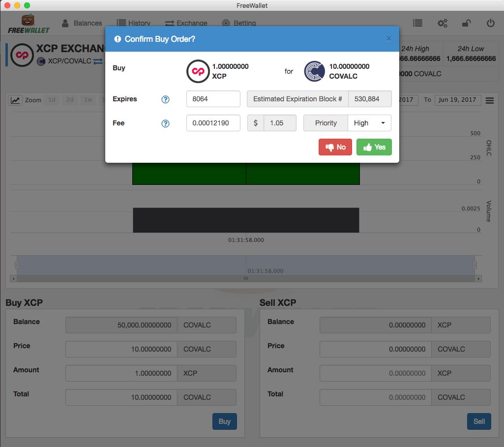Select the 1w zoom range
The image size is (504, 447).
click(x=88, y=100)
